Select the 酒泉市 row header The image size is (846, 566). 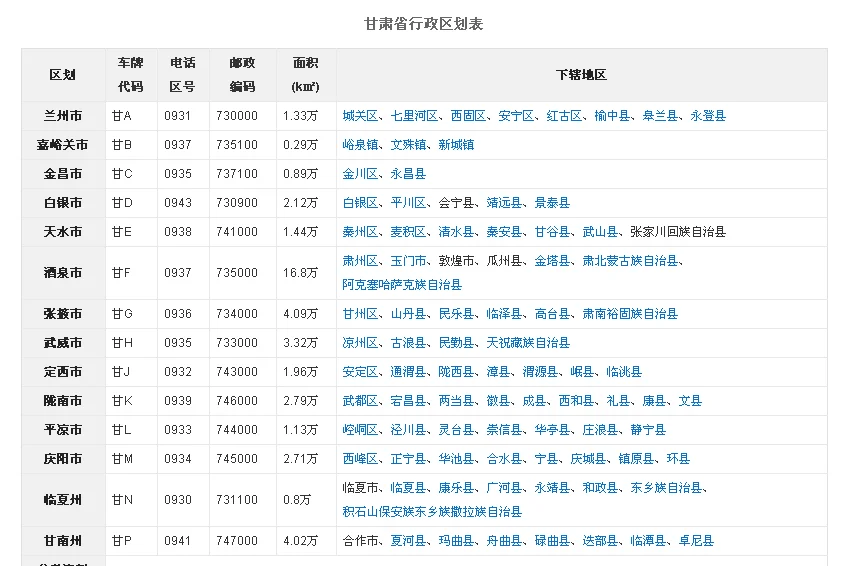coord(63,274)
